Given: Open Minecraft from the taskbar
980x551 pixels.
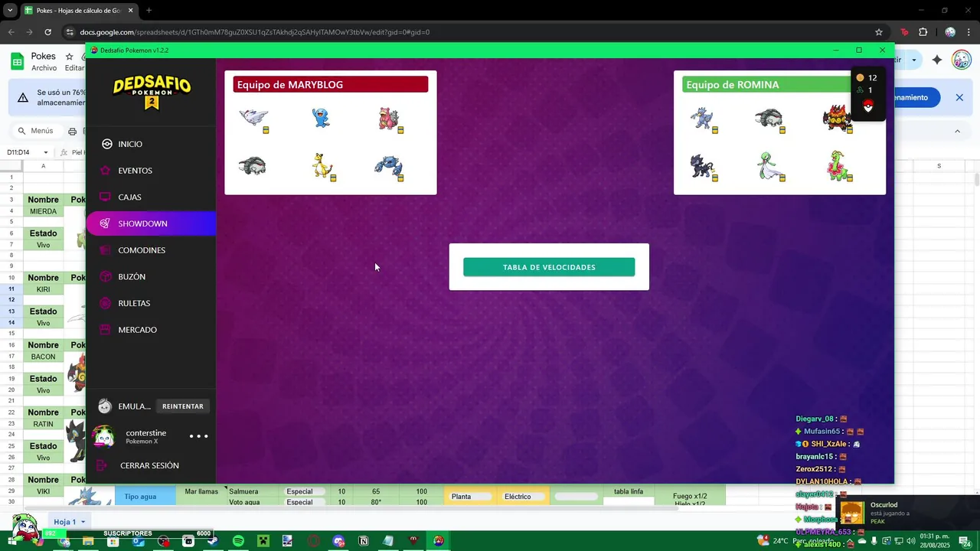Looking at the screenshot, I should 263,541.
